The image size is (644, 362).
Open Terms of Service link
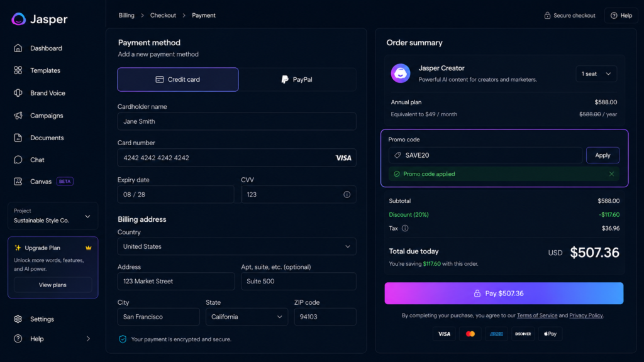tap(537, 315)
